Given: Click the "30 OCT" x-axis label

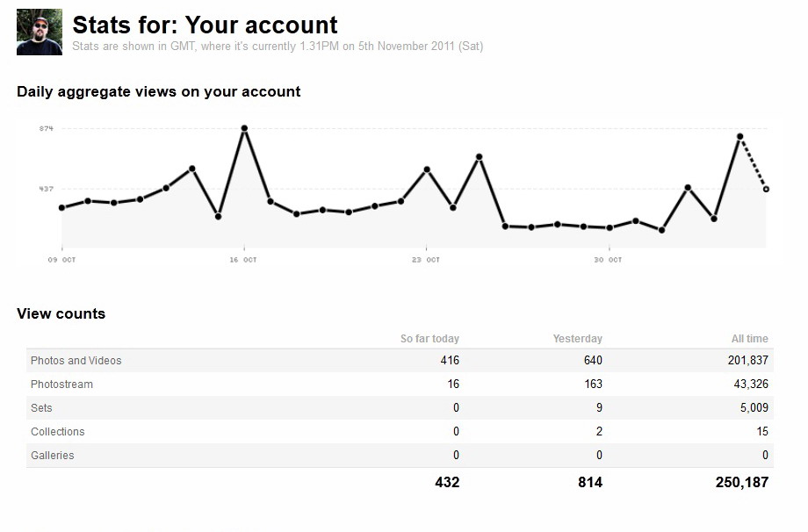Looking at the screenshot, I should [x=608, y=260].
